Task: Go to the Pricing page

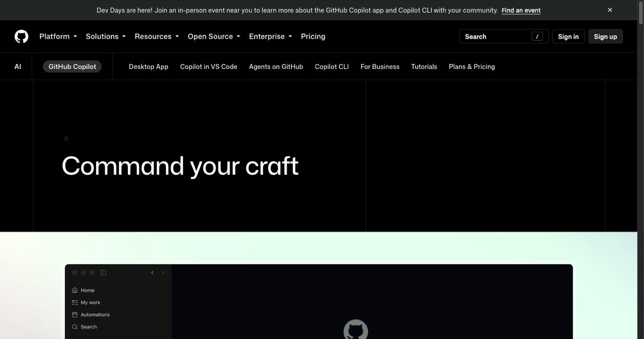Action: (x=313, y=36)
